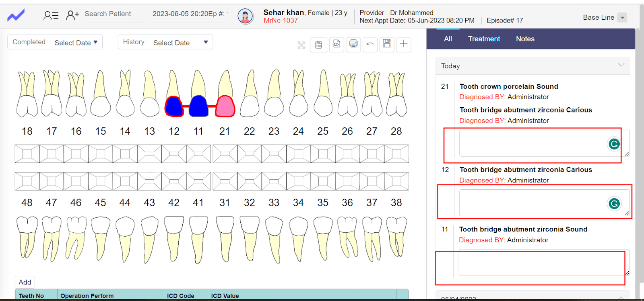Select lower tooth 36 on chart
The image size is (644, 301).
[x=347, y=237]
